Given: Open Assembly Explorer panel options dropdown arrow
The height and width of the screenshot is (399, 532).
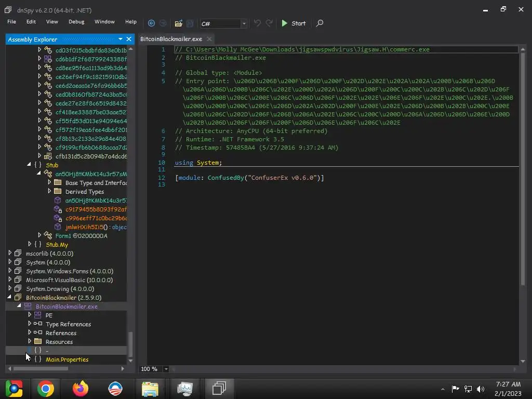Looking at the screenshot, I should pos(121,39).
